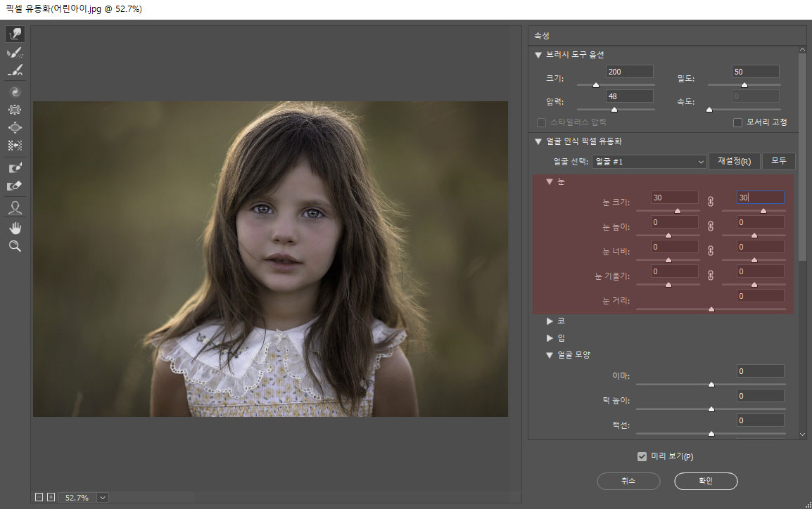Image resolution: width=812 pixels, height=509 pixels.
Task: Click the left 눈 크기 slider
Action: (x=668, y=210)
